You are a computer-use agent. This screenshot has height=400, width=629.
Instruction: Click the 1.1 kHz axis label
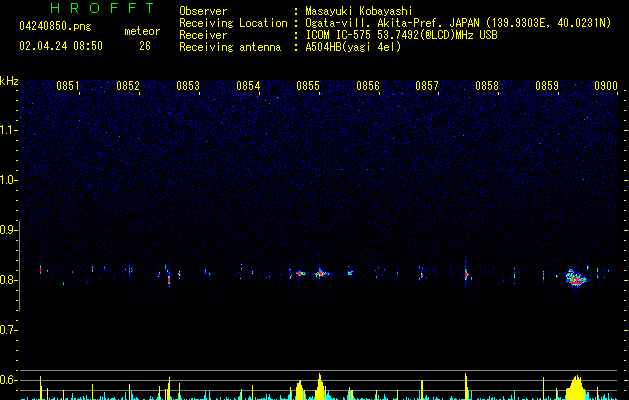pyautogui.click(x=8, y=130)
